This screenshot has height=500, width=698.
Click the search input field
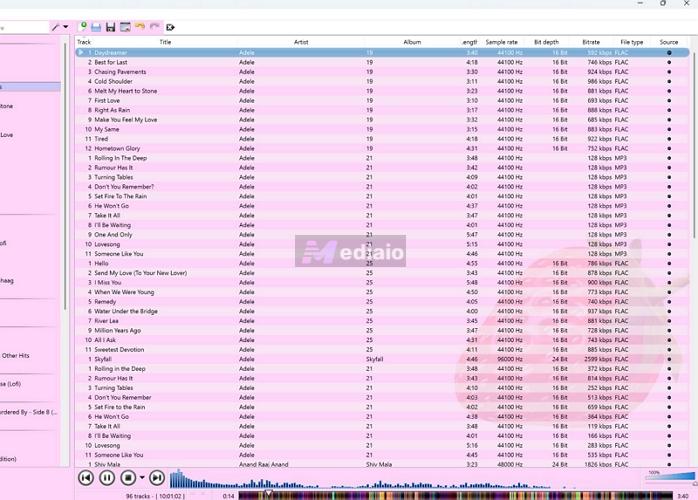pos(24,27)
